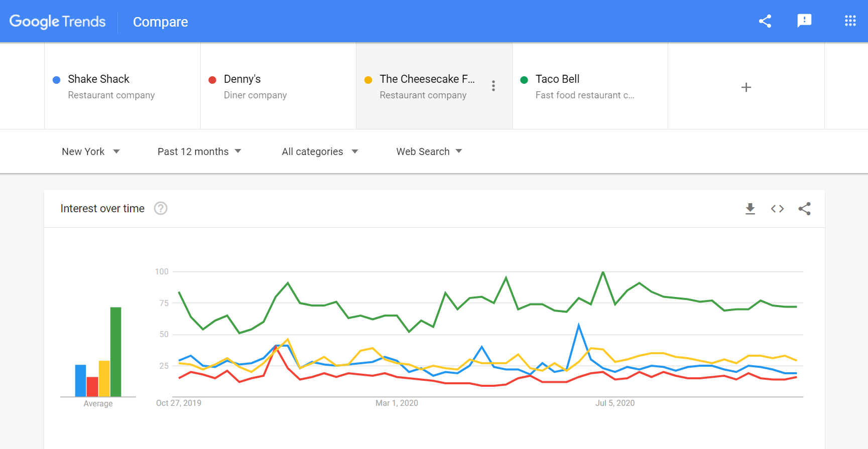This screenshot has height=449, width=868.
Task: Select the Taco Bell comparison card
Action: (590, 86)
